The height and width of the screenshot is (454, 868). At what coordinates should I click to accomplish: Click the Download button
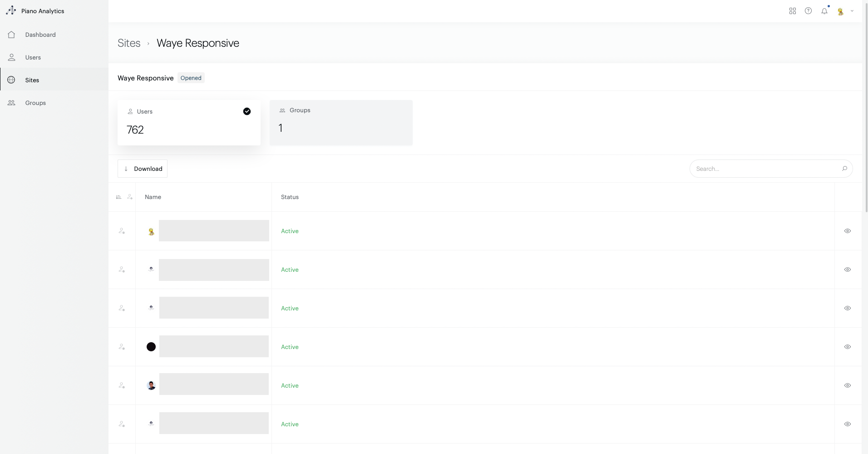pos(143,169)
